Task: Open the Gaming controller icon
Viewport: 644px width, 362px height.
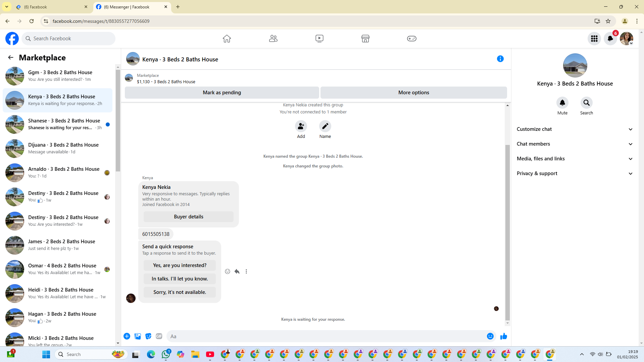Action: 412,39
